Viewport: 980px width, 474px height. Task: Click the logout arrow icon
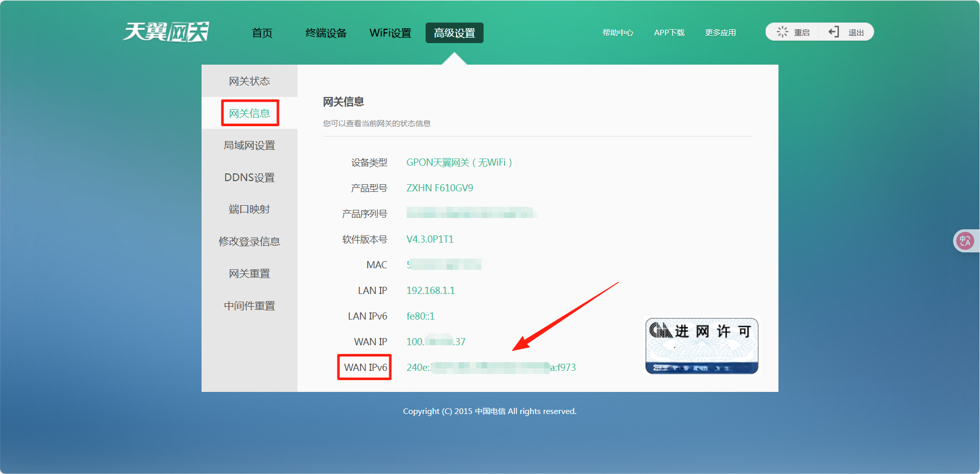click(834, 32)
